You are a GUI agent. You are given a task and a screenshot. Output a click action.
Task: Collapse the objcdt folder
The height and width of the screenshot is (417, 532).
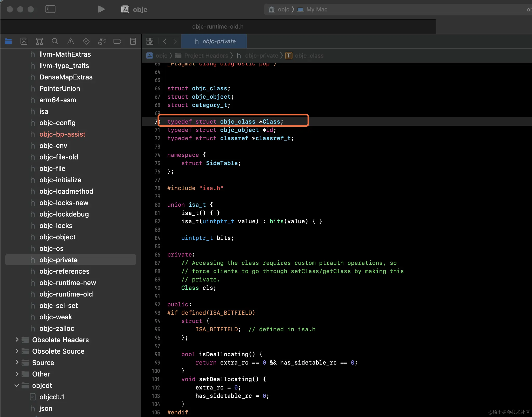(x=17, y=385)
